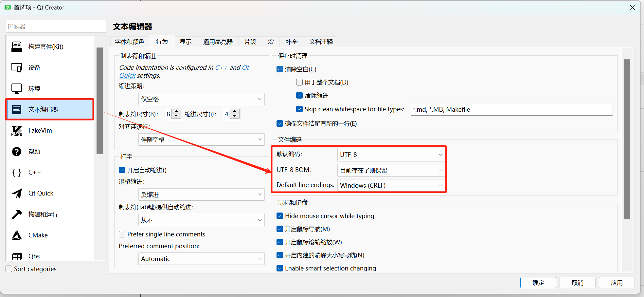The image size is (644, 297).
Task: Open the 缩进策略 dropdown showing 仅空格
Action: point(201,99)
